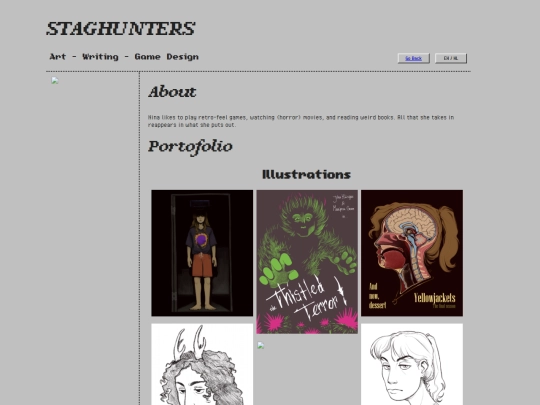Click the Portofolio heading

(190, 147)
